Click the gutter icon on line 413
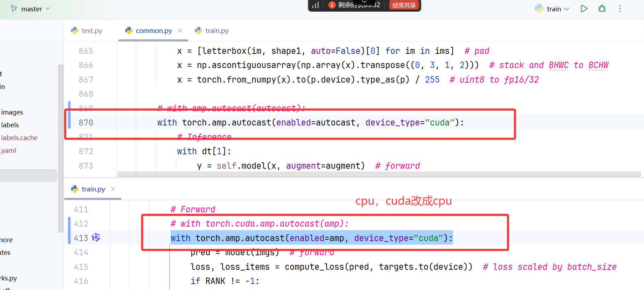 (96, 238)
